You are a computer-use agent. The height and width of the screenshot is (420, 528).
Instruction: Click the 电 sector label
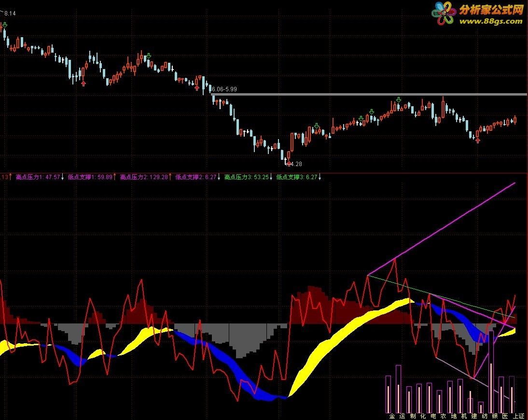(433, 416)
